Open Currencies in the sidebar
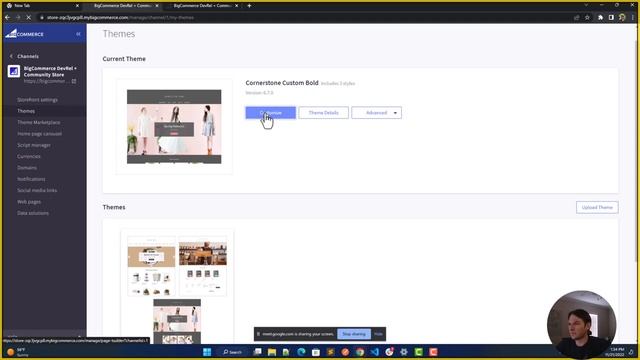 (29, 156)
